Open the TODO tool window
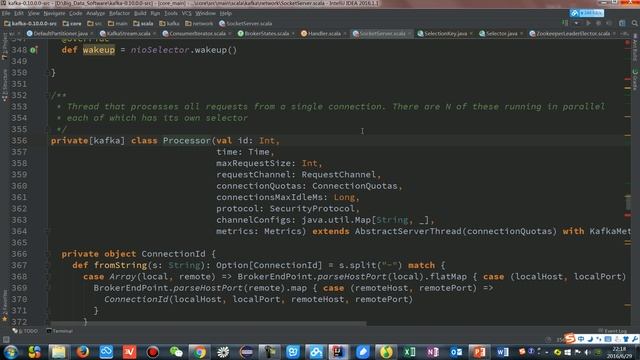This screenshot has height=360, width=640. click(25, 331)
